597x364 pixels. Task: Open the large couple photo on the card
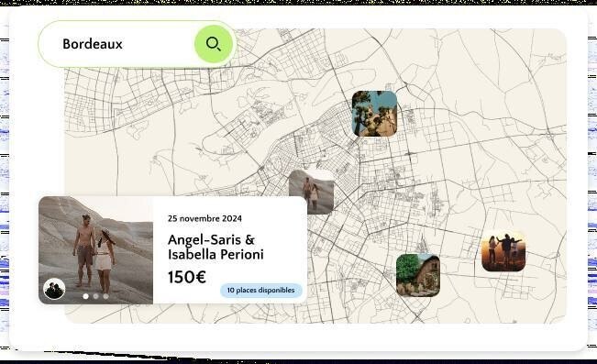pyautogui.click(x=95, y=249)
